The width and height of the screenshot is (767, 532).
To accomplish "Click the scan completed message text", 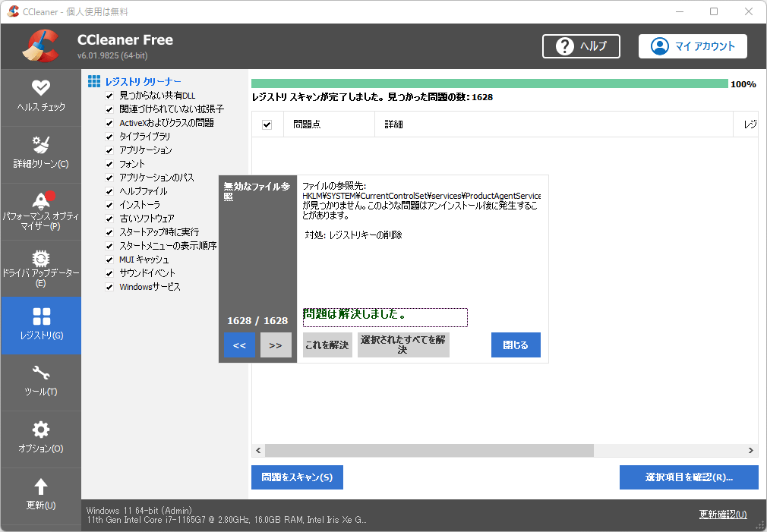I will [x=372, y=97].
